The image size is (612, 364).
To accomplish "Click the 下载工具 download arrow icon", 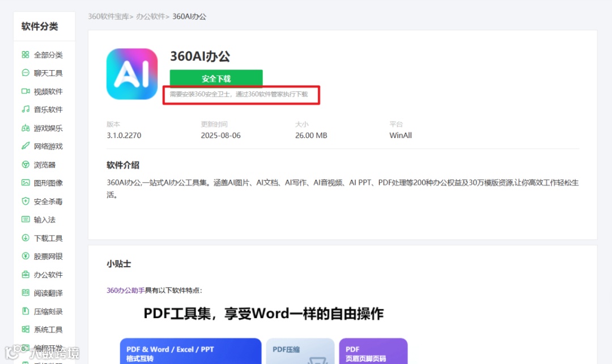I will 25,238.
